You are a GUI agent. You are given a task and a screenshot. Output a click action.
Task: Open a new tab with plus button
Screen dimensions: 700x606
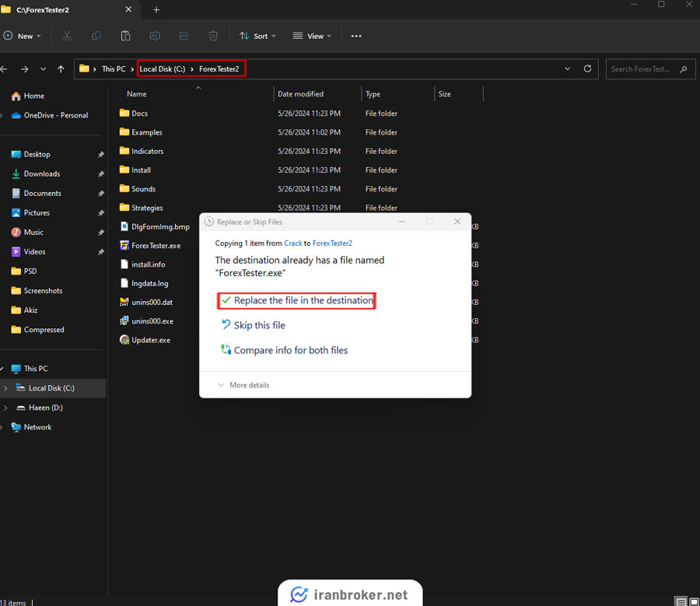coord(156,10)
